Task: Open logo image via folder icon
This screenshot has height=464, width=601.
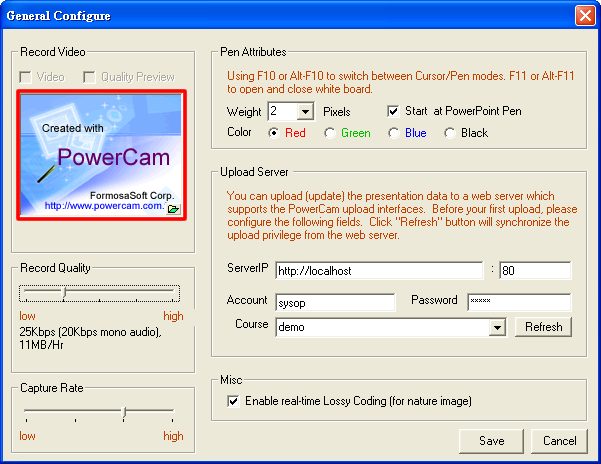Action: tap(173, 208)
